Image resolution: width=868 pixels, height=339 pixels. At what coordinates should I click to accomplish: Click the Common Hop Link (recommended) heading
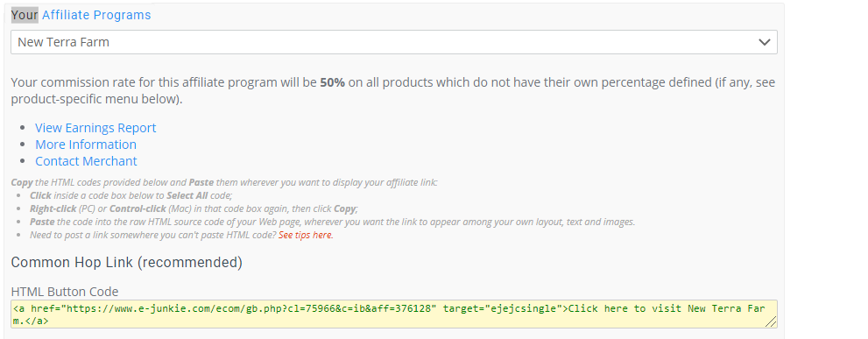tap(127, 262)
